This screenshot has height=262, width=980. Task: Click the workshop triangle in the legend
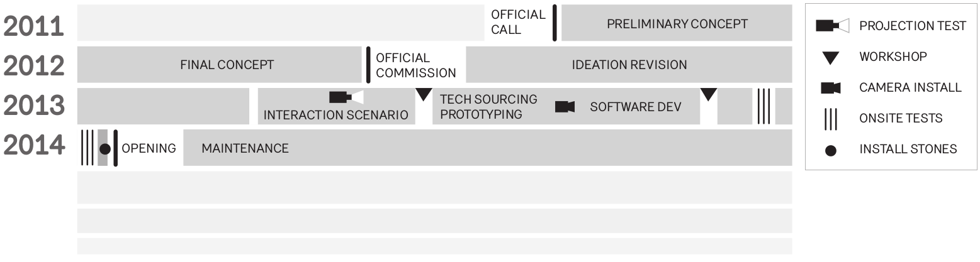[x=831, y=58]
